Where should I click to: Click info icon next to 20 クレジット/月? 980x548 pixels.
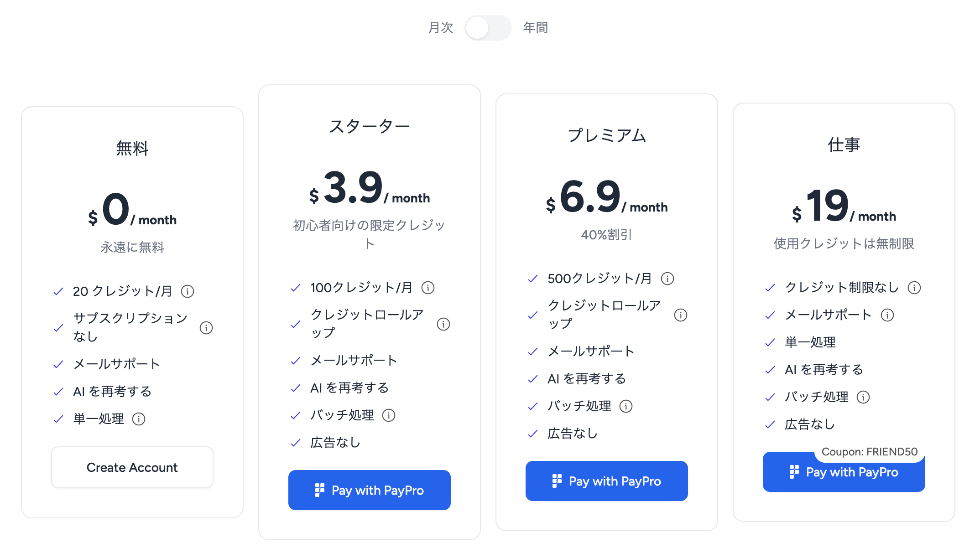[x=188, y=291]
